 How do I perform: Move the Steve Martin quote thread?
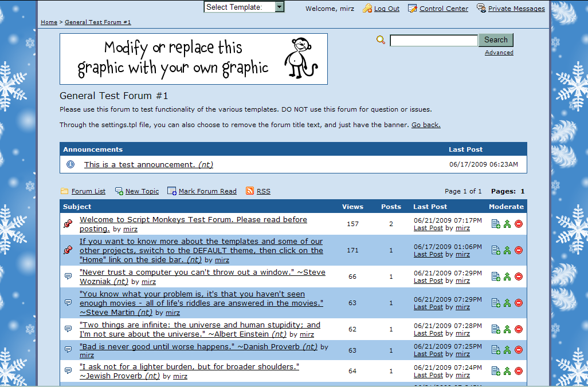tap(496, 303)
